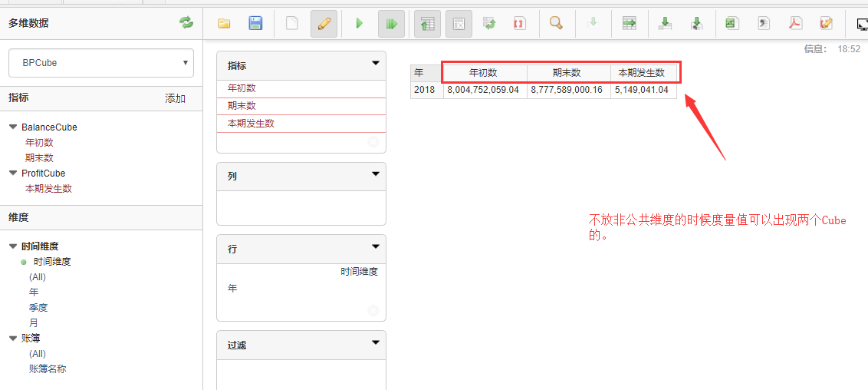Export CSV using the document comma icon
The image size is (868, 390).
coord(764,24)
